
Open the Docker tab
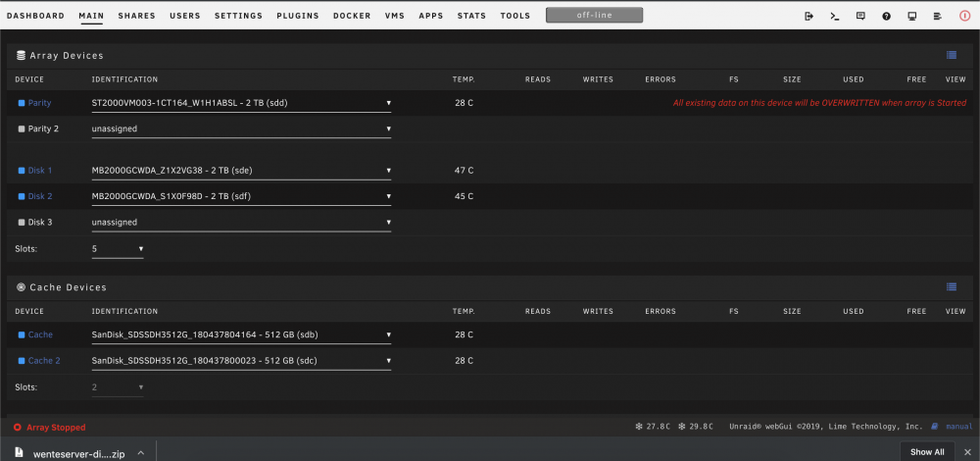[x=352, y=16]
